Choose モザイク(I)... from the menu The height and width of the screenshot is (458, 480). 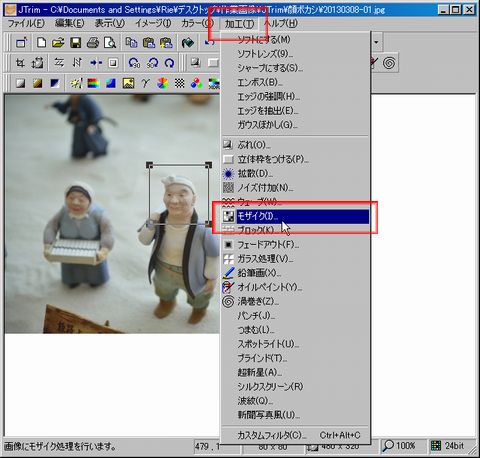(x=296, y=217)
